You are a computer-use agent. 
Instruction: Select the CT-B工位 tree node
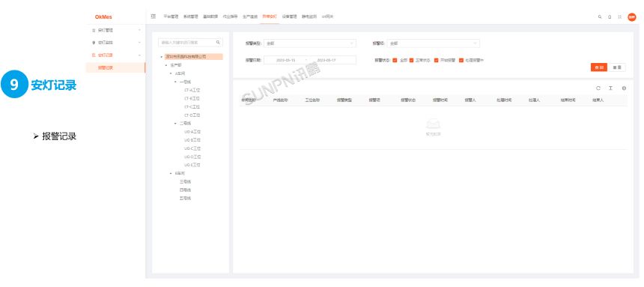click(192, 99)
